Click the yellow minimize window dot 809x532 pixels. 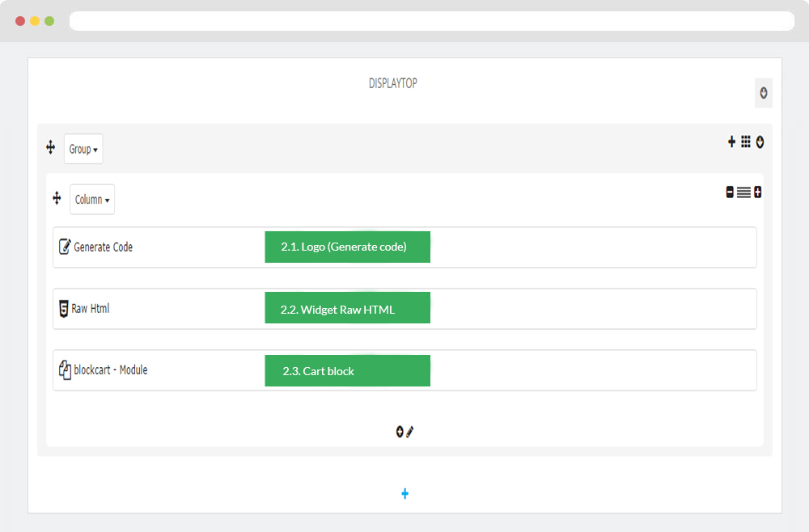click(x=35, y=21)
